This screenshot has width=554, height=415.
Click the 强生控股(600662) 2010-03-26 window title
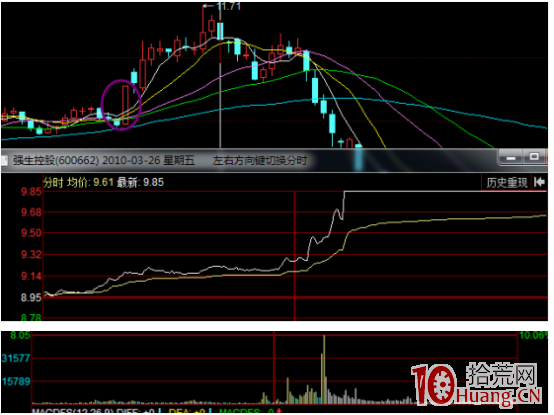pos(104,160)
